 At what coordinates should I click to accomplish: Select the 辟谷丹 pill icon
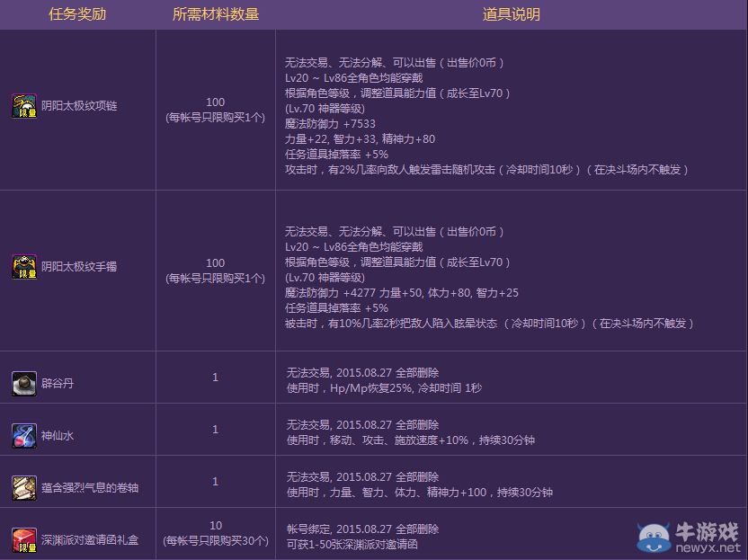tap(24, 383)
